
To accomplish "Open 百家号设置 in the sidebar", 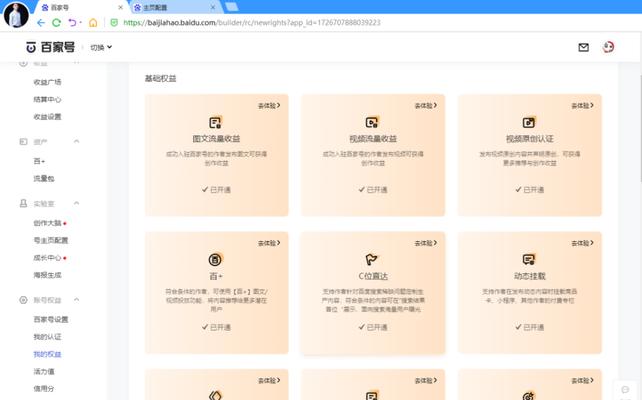I will (x=51, y=319).
